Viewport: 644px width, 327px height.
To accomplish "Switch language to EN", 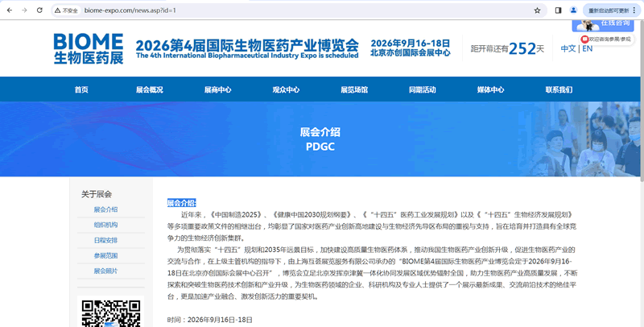I will click(x=588, y=48).
